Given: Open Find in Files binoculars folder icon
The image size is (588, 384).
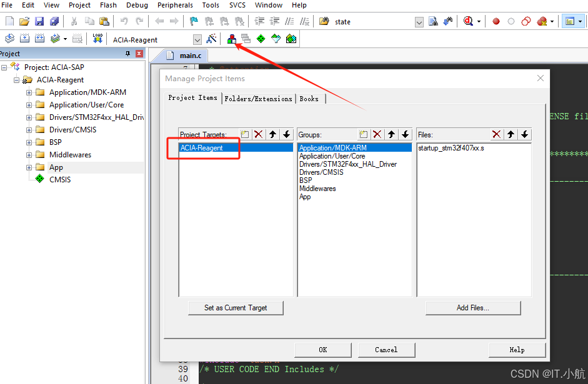Looking at the screenshot, I should click(324, 21).
